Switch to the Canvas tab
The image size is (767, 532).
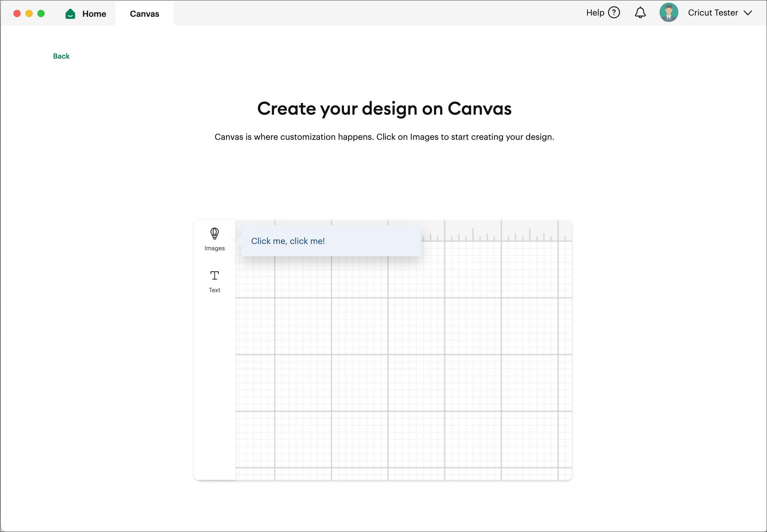point(144,14)
